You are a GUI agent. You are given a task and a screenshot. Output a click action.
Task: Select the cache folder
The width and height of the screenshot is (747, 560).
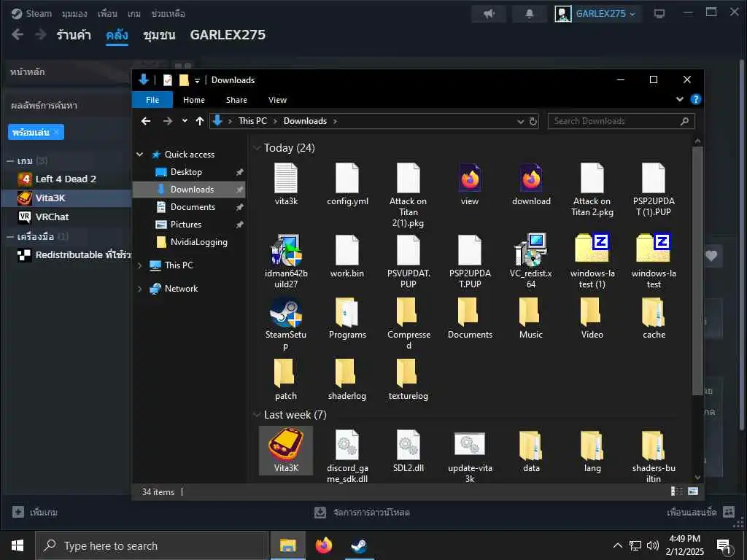point(654,318)
